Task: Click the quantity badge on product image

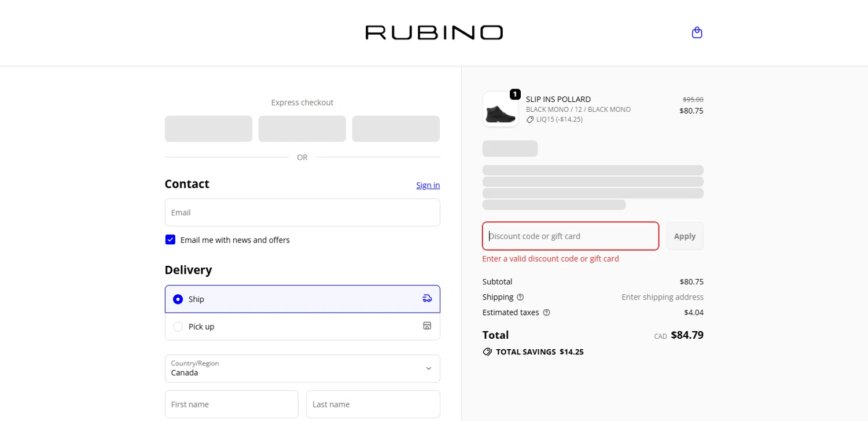Action: click(x=515, y=94)
